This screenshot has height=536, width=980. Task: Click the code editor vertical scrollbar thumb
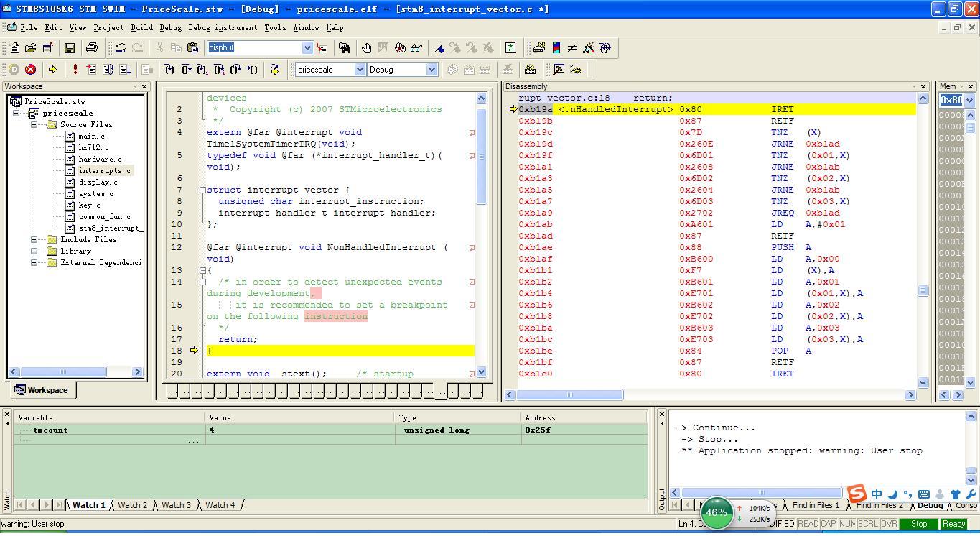pyautogui.click(x=481, y=156)
